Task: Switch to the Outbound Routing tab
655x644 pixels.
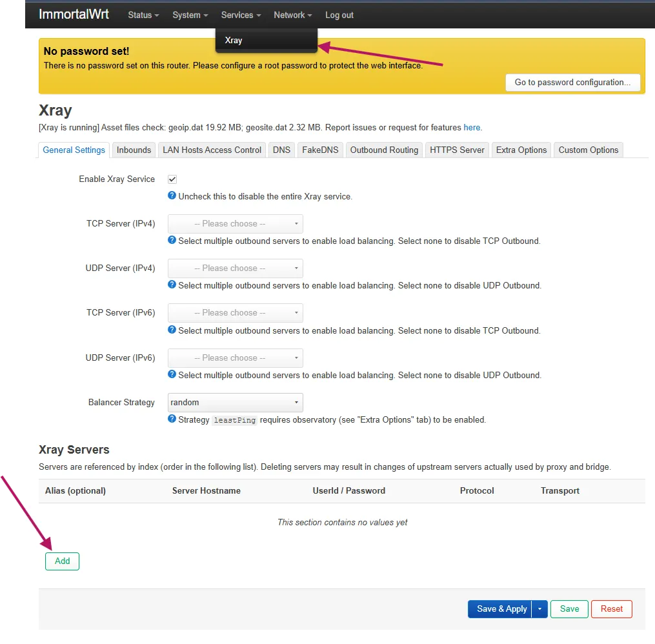Action: [384, 150]
